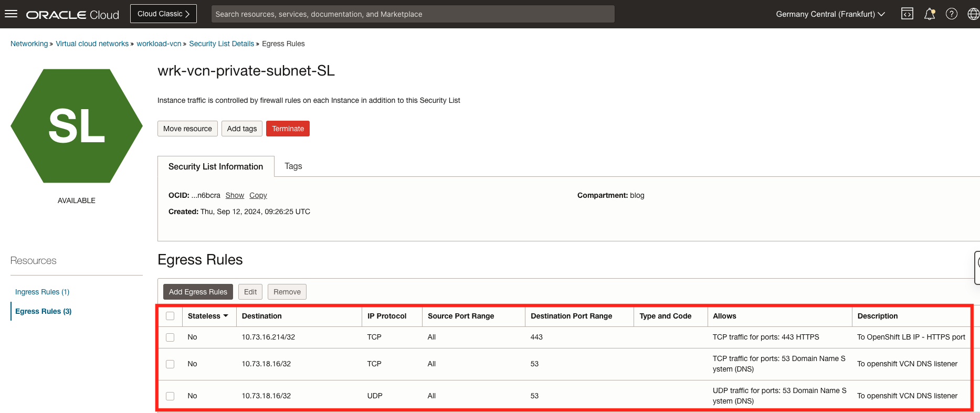
Task: Click the Add Egress Rules button
Action: click(x=198, y=292)
